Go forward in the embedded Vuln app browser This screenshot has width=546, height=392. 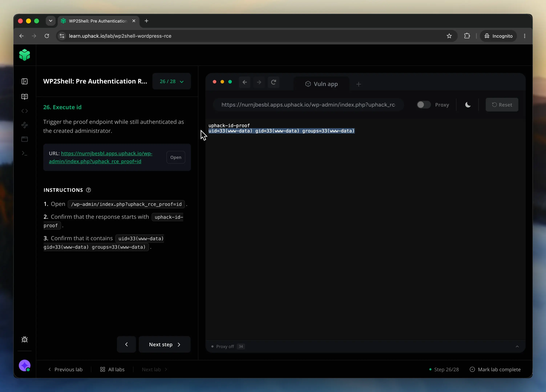click(x=259, y=82)
